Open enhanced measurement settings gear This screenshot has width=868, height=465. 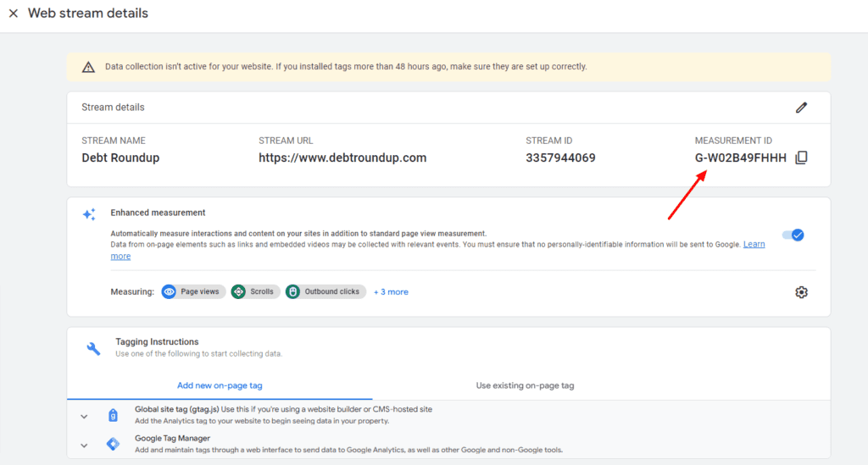[x=801, y=292]
